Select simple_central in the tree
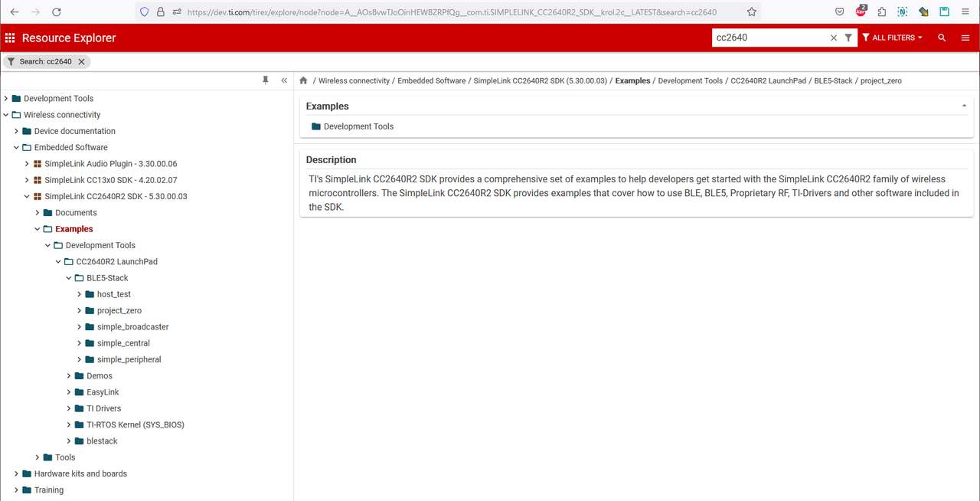Image resolution: width=980 pixels, height=501 pixels. [x=123, y=343]
